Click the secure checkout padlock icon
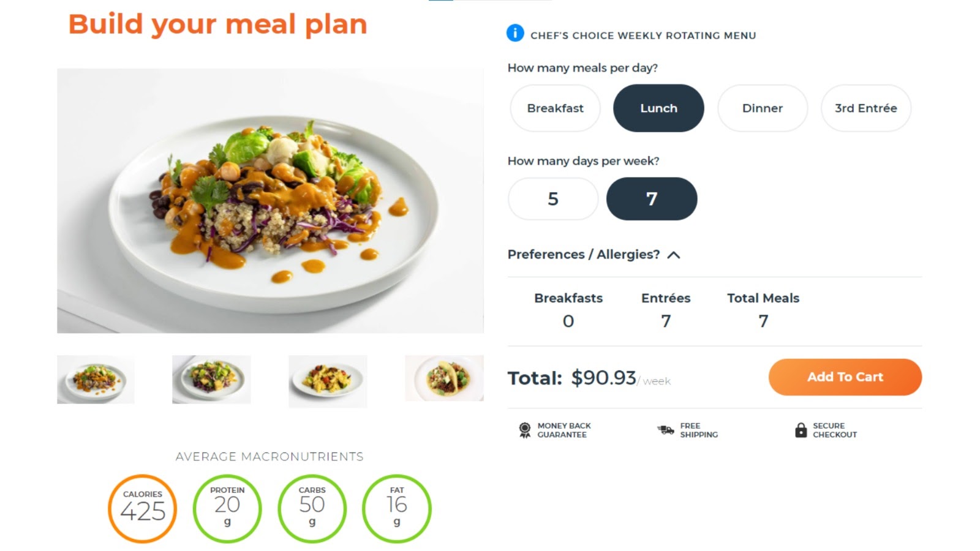Image resolution: width=980 pixels, height=551 pixels. (x=801, y=430)
